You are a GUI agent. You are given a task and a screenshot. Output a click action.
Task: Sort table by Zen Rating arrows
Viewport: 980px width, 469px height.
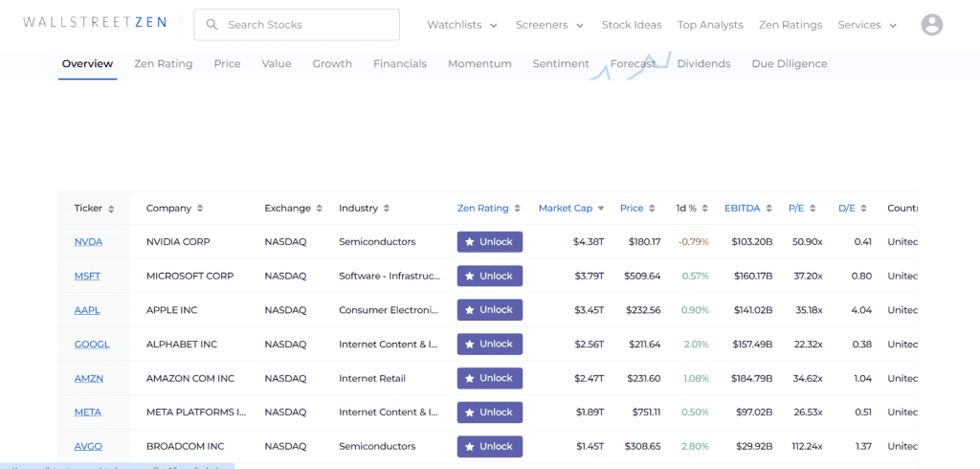518,209
